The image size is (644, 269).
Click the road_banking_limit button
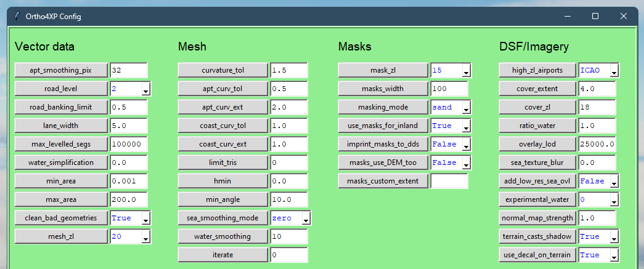(61, 107)
